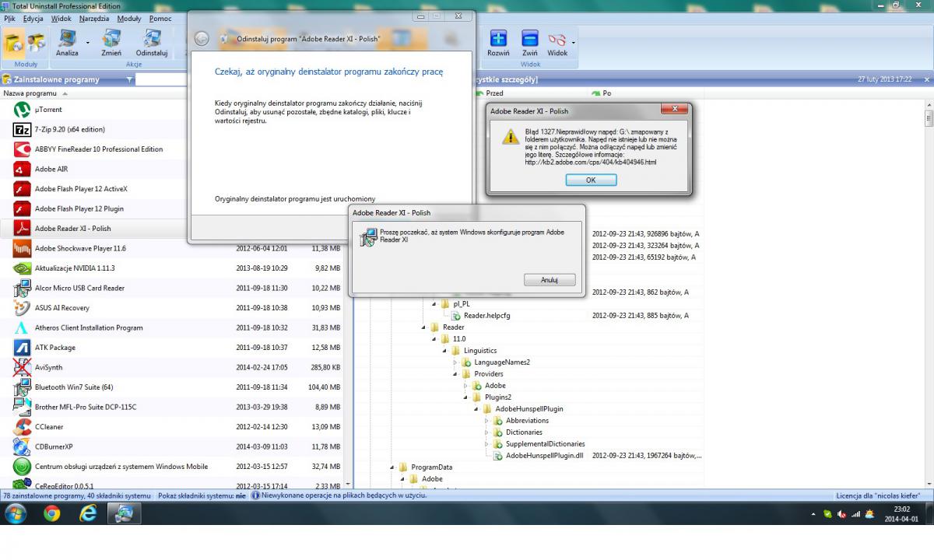Click the Zwiń collapse-all button
This screenshot has width=934, height=560.
click(530, 44)
